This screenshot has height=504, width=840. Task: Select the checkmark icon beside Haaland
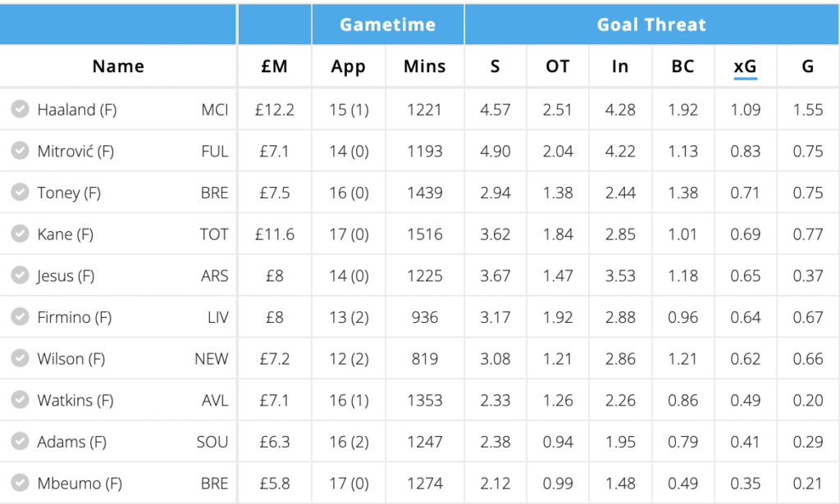20,109
